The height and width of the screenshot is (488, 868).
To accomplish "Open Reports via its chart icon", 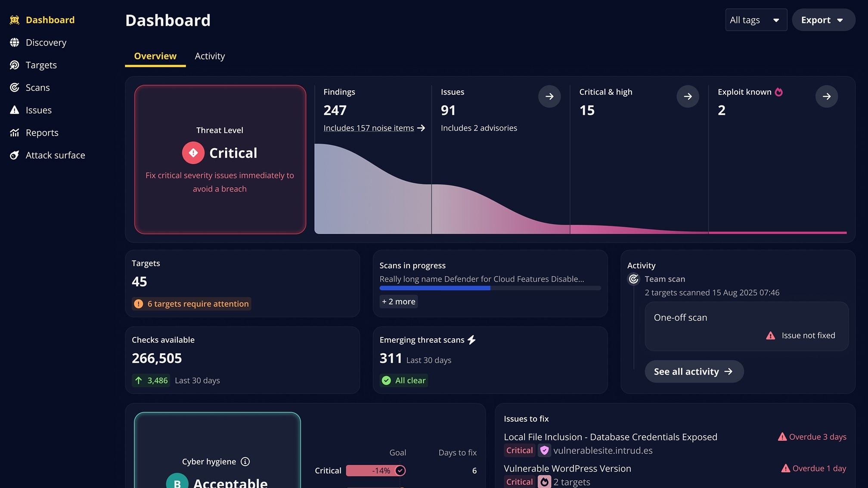I will pyautogui.click(x=14, y=133).
